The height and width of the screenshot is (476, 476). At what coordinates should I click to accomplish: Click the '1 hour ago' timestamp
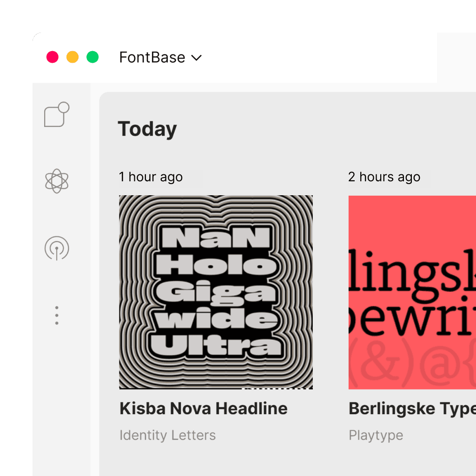pyautogui.click(x=151, y=177)
